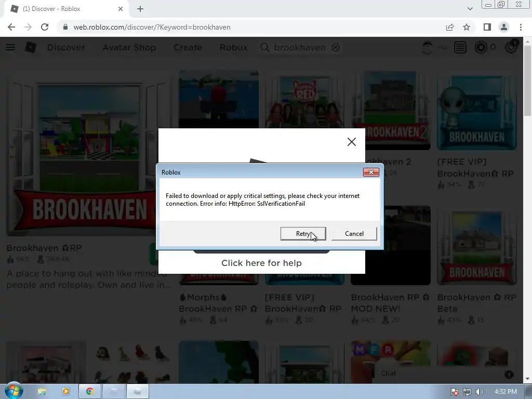Reload the Roblox Discover page
Viewport: 532px width, 399px height.
pos(45,27)
